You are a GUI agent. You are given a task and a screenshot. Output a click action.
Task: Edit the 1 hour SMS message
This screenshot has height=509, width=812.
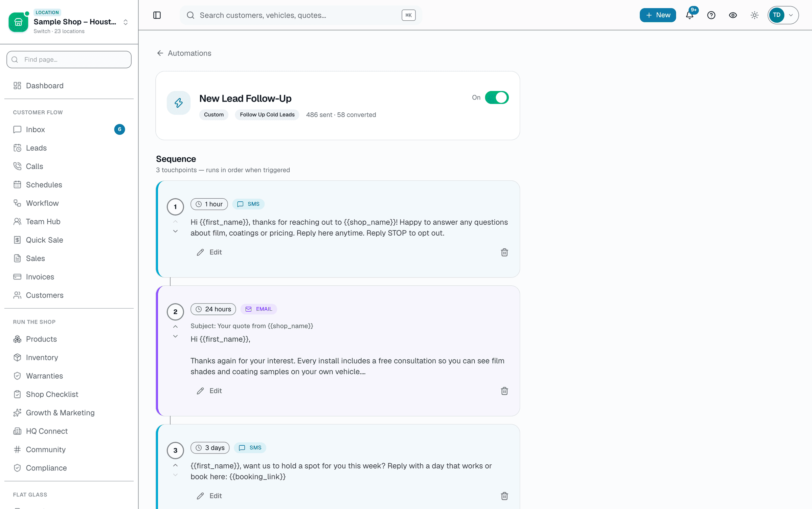click(x=209, y=252)
